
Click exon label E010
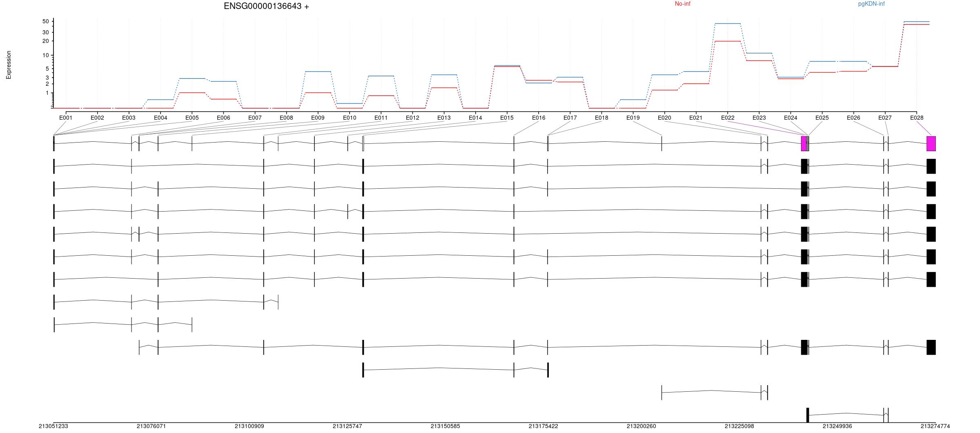point(350,118)
